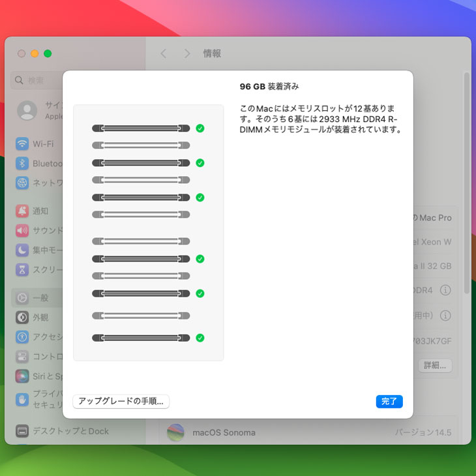Screen dimensions: 476x476
Task: Click the macOS Sonoma icon
Action: [175, 432]
